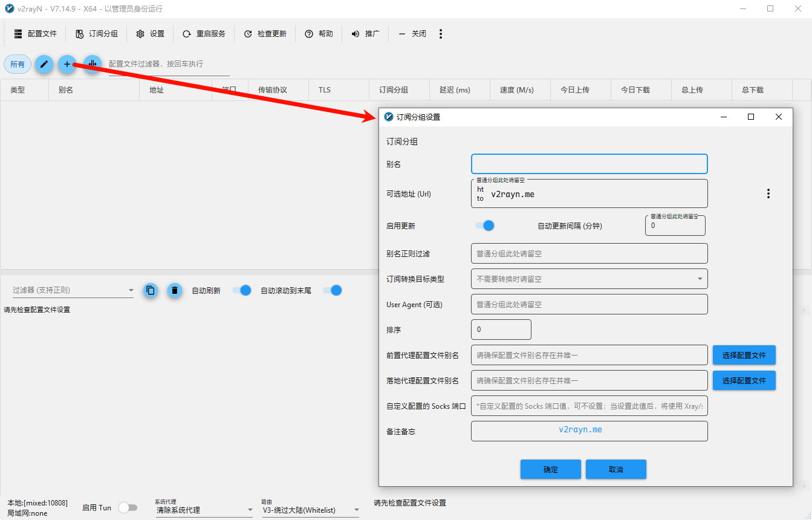Open the 配置文件 menu
Viewport: 812px width, 520px height.
pos(35,34)
